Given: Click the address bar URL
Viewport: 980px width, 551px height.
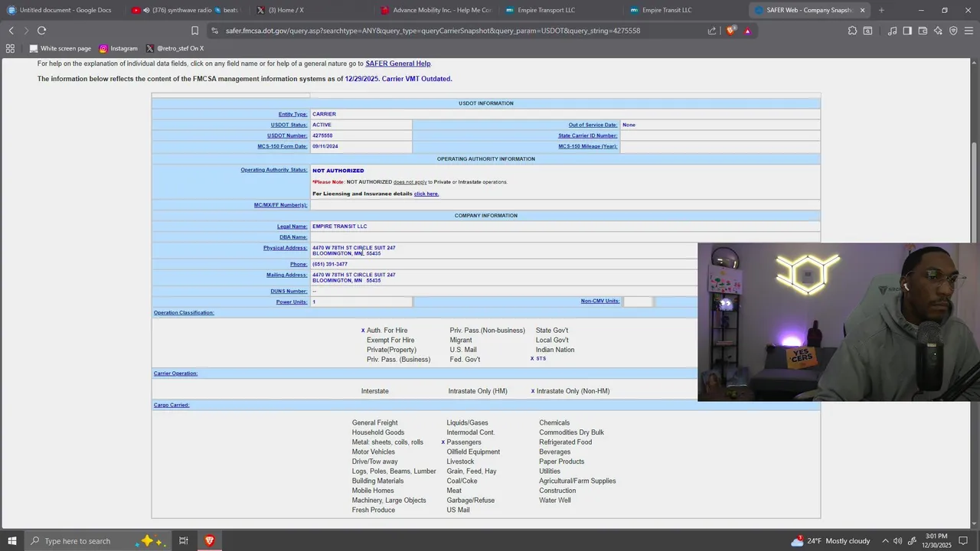Looking at the screenshot, I should click(433, 31).
